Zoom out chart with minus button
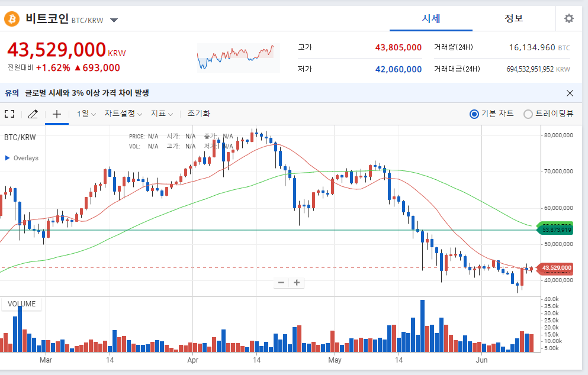 (x=281, y=283)
